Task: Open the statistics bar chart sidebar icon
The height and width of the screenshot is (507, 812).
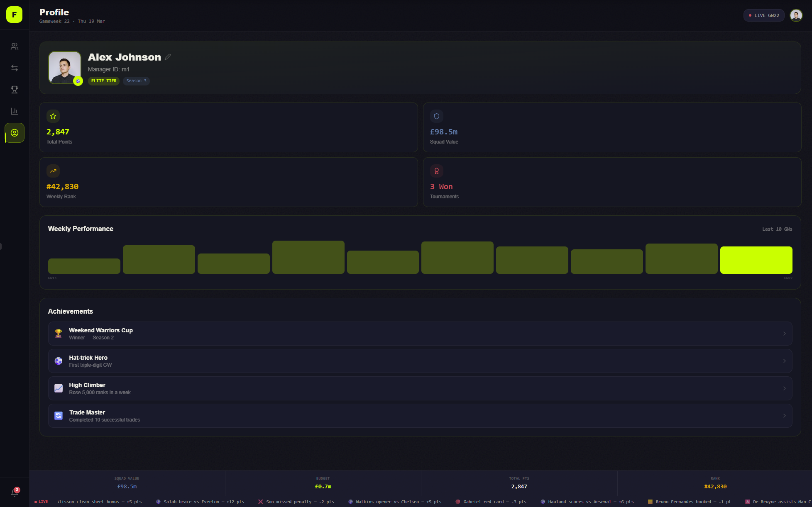Action: tap(15, 111)
